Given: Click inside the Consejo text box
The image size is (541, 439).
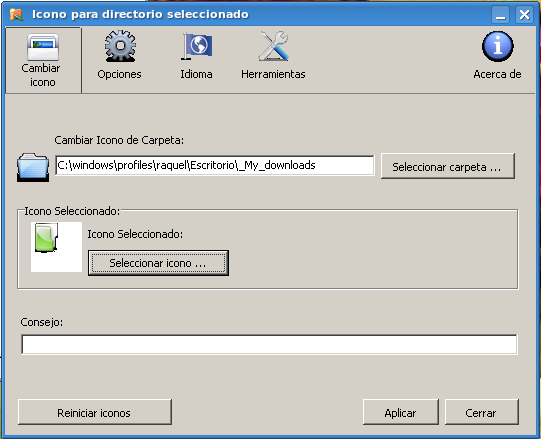Looking at the screenshot, I should (269, 344).
